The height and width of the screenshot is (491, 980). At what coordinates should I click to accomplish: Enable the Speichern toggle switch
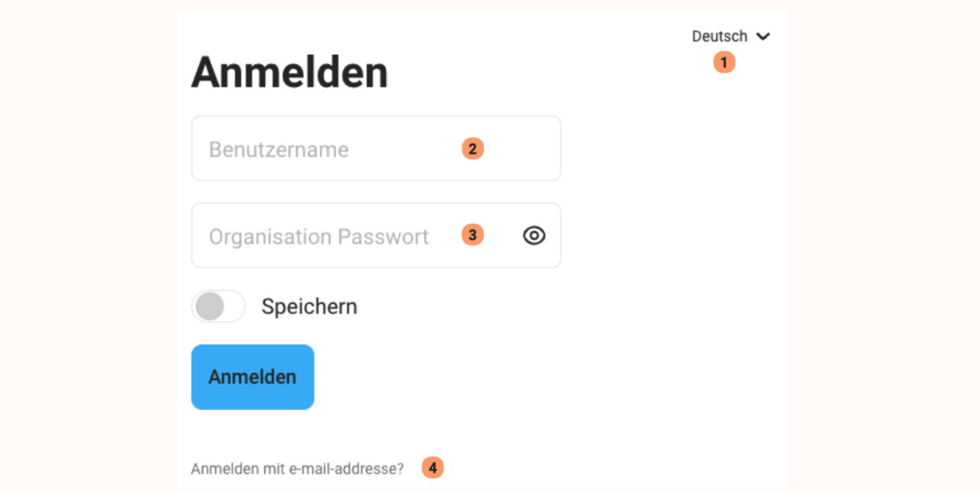click(x=218, y=306)
